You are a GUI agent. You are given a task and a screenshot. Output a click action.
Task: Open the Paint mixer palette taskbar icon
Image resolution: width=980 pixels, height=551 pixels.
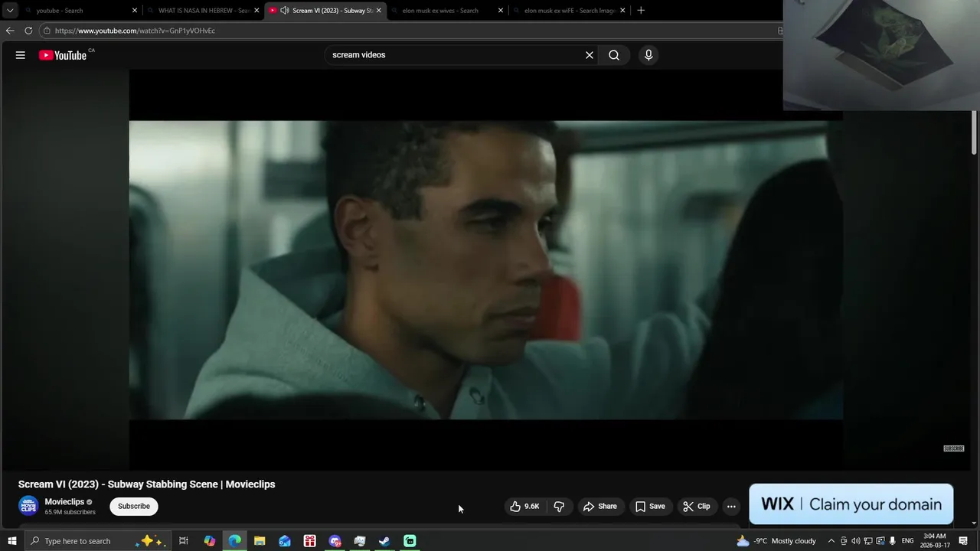tap(360, 541)
